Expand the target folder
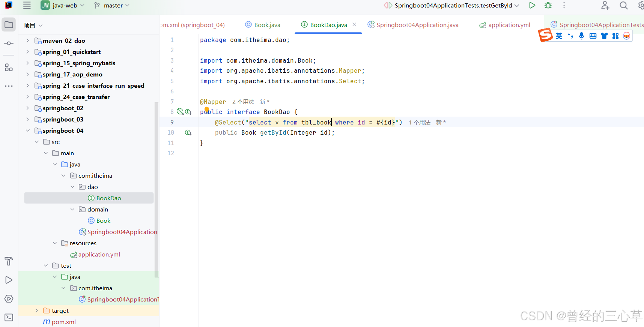644x327 pixels. point(36,310)
